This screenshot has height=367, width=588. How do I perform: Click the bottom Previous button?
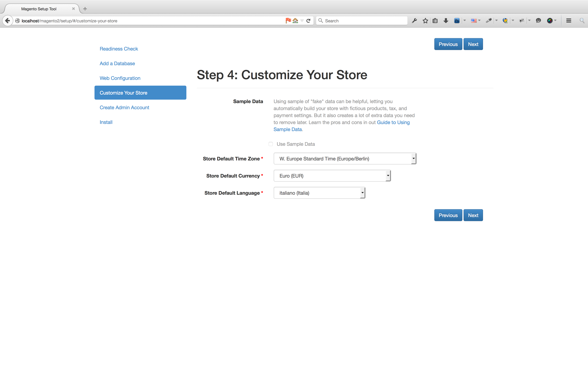(x=448, y=215)
